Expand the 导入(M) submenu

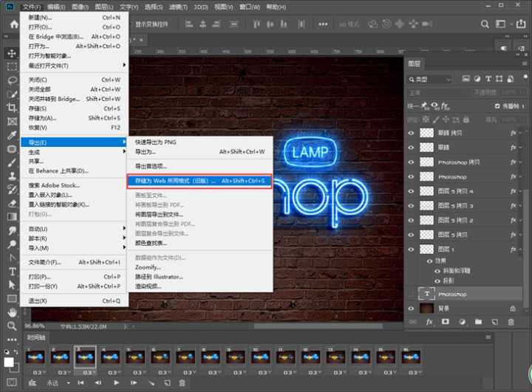coord(75,248)
